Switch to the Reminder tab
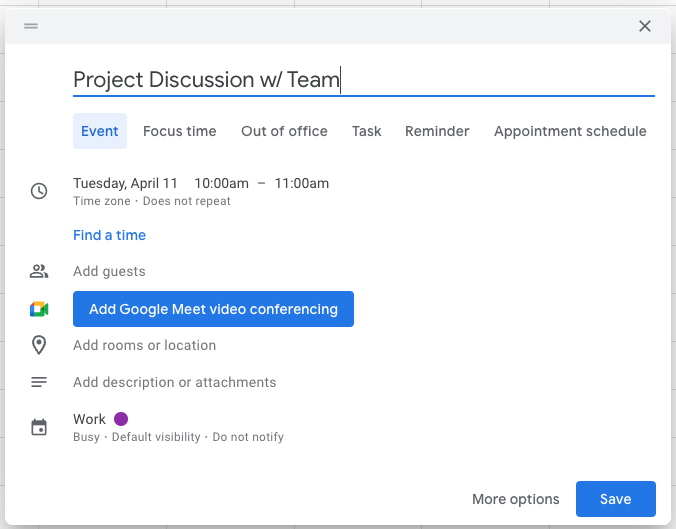676x529 pixels. pyautogui.click(x=437, y=131)
